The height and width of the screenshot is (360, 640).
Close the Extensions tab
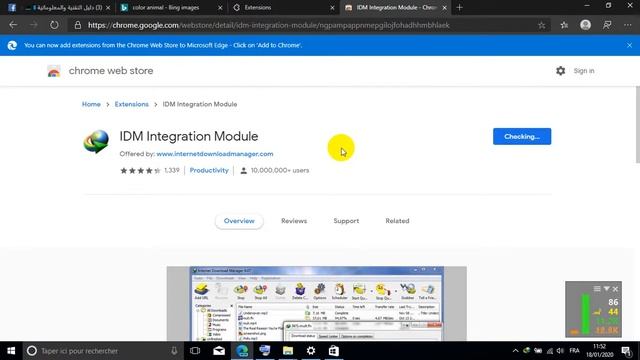(x=332, y=8)
